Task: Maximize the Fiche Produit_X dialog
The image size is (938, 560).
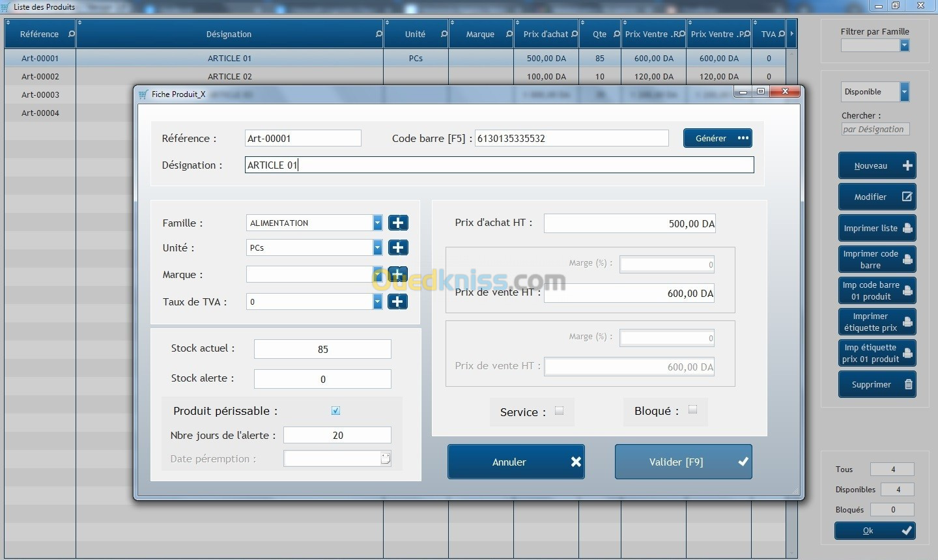Action: [x=760, y=92]
